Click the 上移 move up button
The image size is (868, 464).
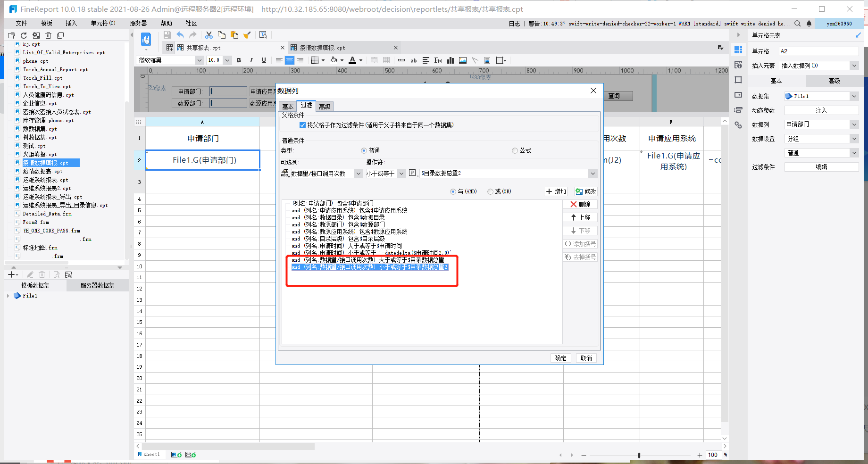coord(580,217)
